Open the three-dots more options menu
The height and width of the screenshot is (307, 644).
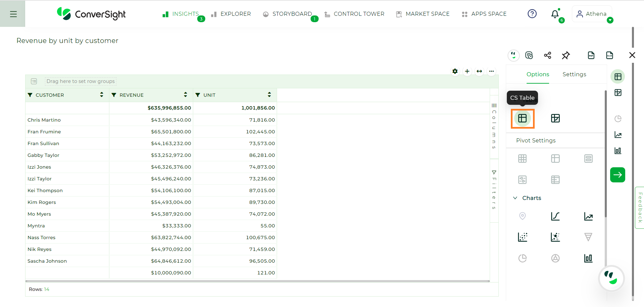(491, 71)
